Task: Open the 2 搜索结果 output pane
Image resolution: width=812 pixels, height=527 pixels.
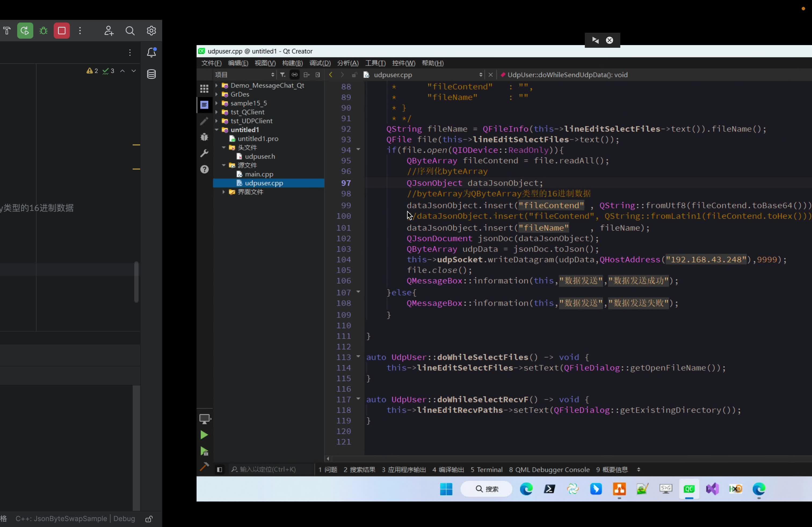Action: click(x=359, y=470)
